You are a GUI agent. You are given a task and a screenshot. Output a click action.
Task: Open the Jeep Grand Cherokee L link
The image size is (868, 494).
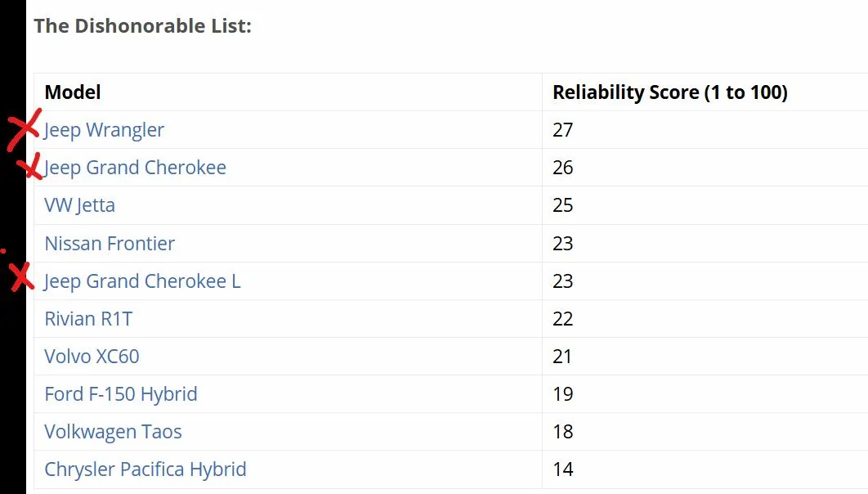tap(142, 281)
